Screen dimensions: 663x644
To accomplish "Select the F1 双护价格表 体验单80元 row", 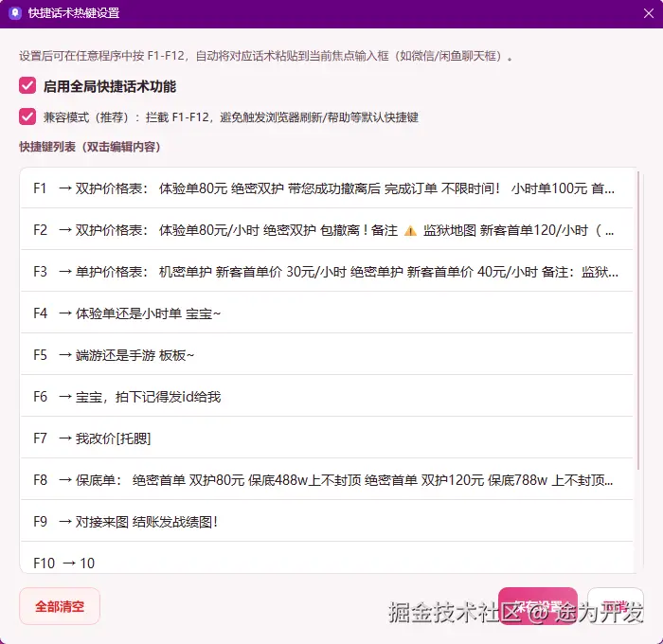I will point(327,188).
